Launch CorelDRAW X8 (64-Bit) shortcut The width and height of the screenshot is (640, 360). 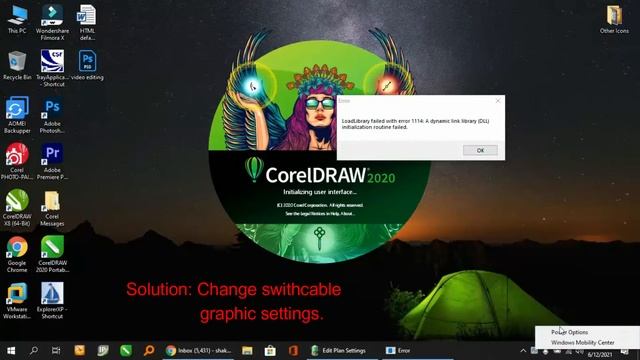[x=17, y=208]
